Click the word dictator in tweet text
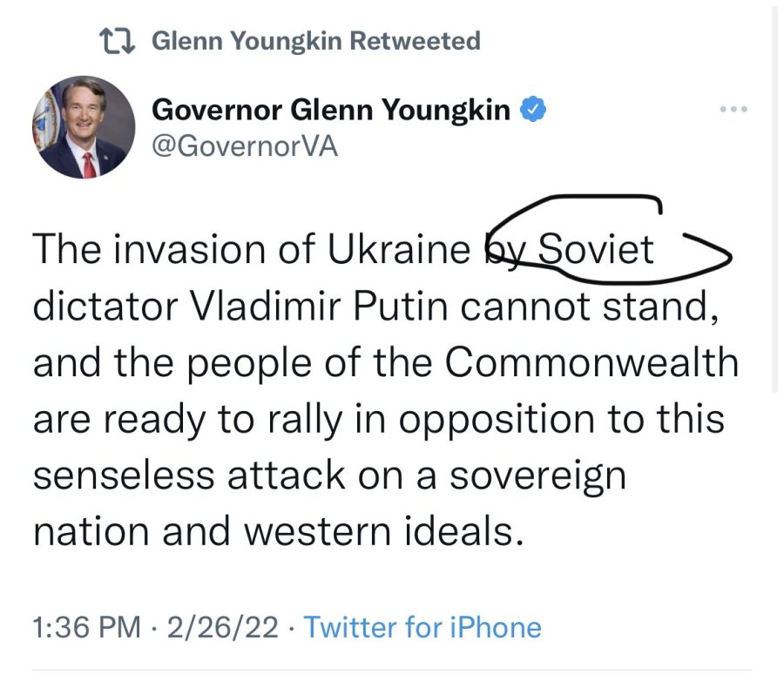Image resolution: width=784 pixels, height=695 pixels. point(105,306)
